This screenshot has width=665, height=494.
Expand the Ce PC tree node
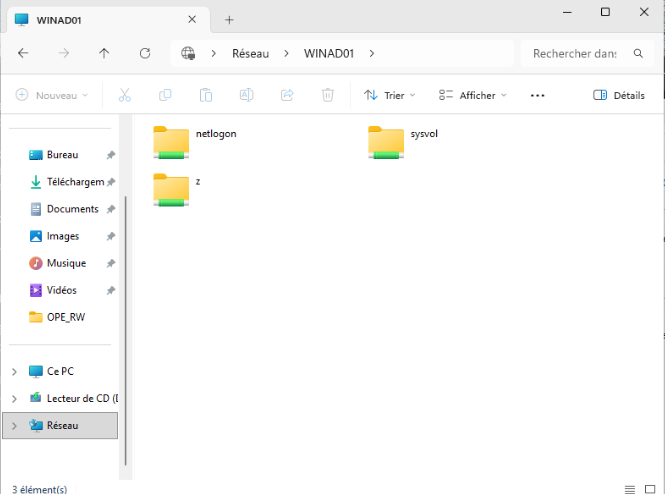[x=14, y=372]
